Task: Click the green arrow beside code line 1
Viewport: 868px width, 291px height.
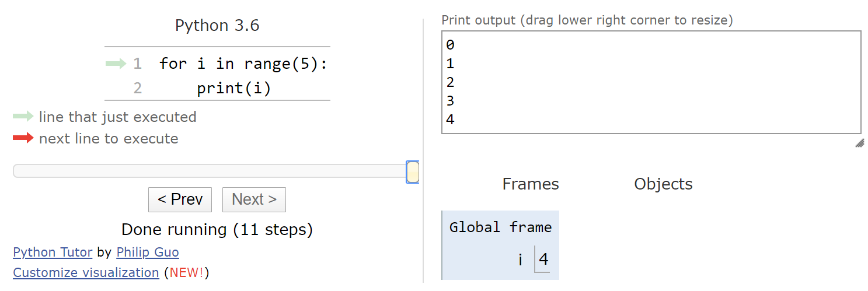Action: click(116, 64)
